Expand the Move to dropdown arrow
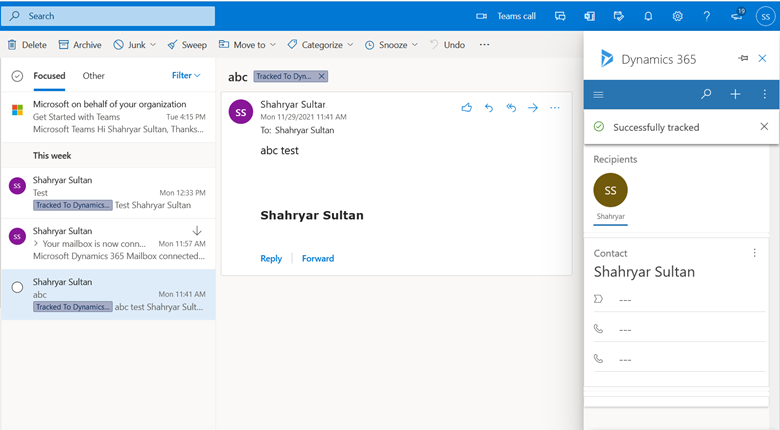 pos(273,45)
